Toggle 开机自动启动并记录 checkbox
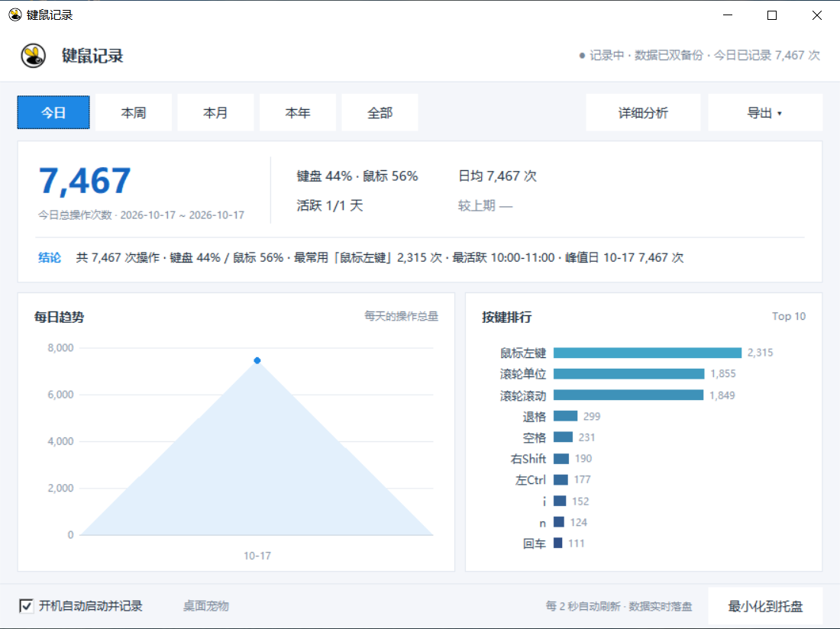This screenshot has width=840, height=629. (x=26, y=606)
